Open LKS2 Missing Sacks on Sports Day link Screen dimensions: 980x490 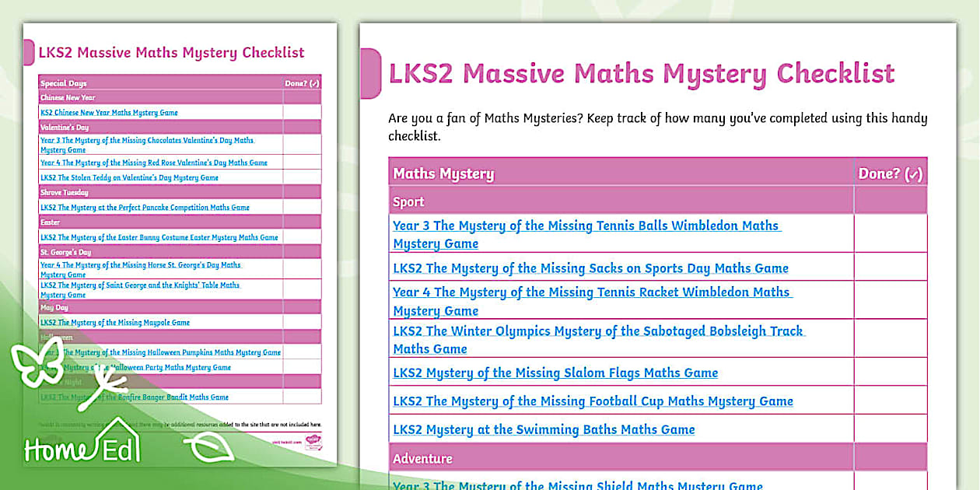point(590,268)
